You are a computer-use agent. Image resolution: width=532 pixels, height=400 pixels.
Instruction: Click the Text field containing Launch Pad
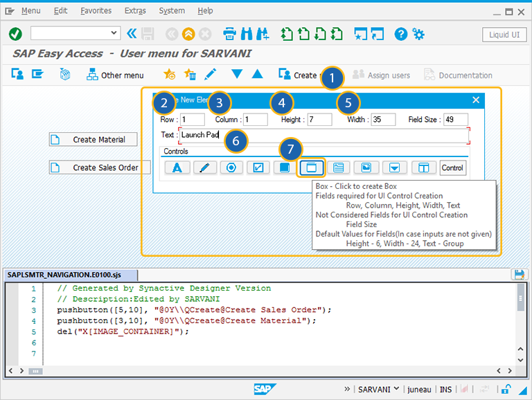pyautogui.click(x=324, y=135)
